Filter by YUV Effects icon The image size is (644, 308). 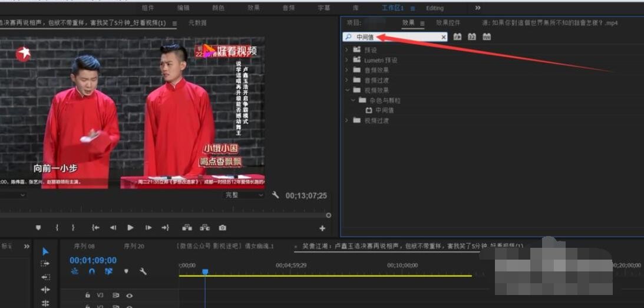tap(487, 37)
